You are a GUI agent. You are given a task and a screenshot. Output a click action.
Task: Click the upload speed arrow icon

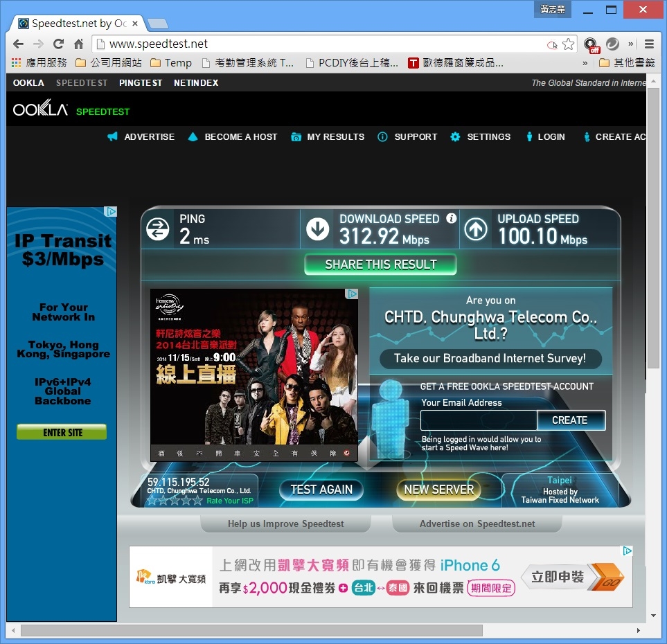tap(476, 229)
